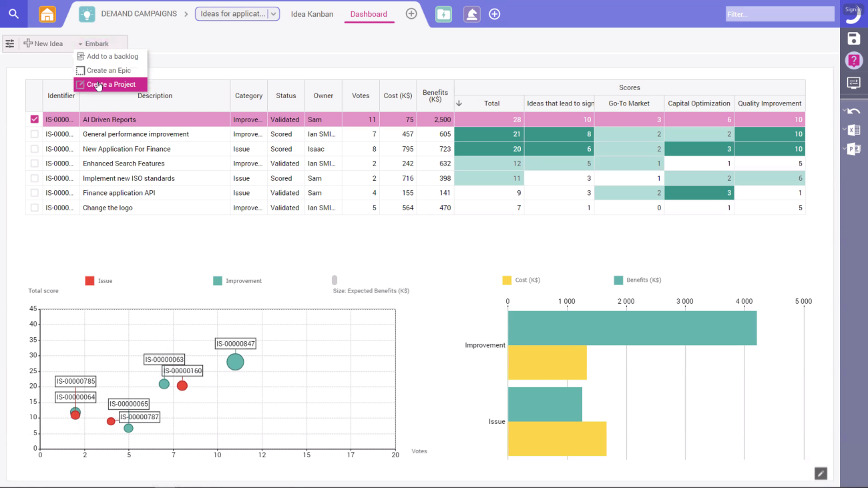This screenshot has width=868, height=488.
Task: Open the filter settings sliders icon
Action: 9,43
